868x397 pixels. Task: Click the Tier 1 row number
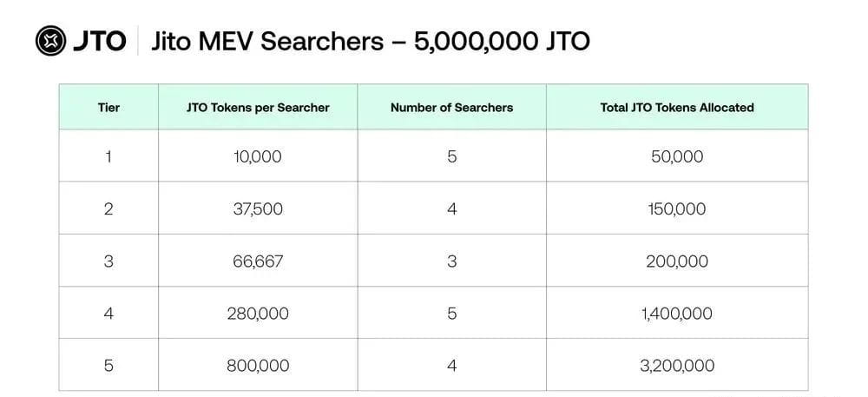pyautogui.click(x=108, y=157)
